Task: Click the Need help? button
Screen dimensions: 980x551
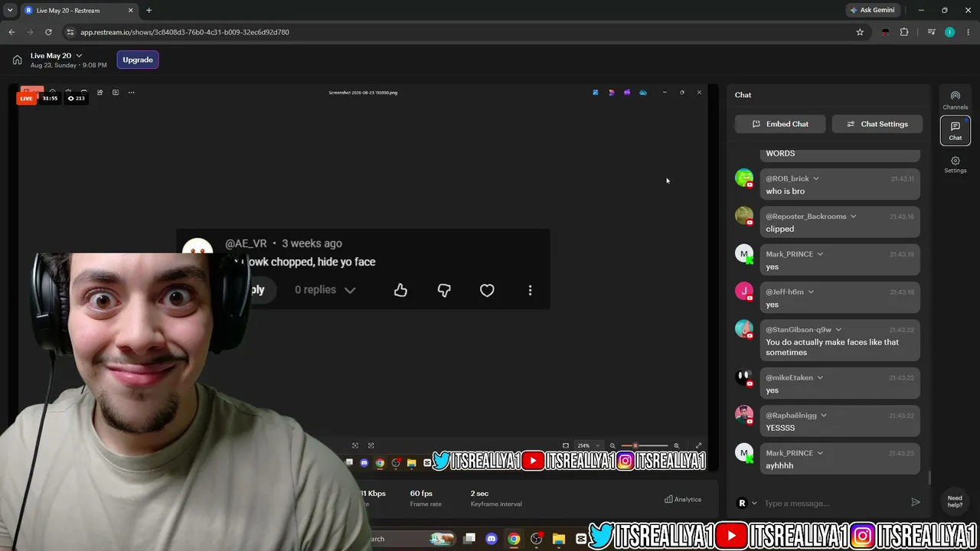Action: [x=955, y=501]
